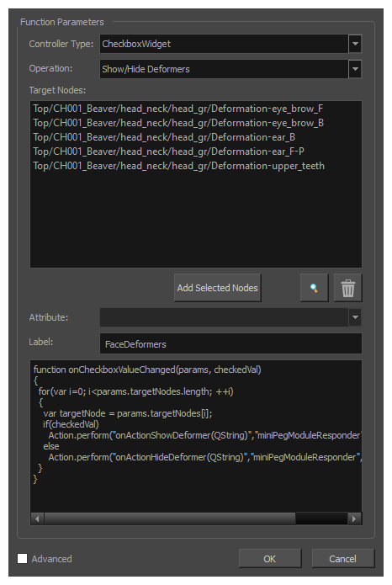Click the horizontal scrollbar thumb in script area
The image size is (392, 585).
pos(170,519)
